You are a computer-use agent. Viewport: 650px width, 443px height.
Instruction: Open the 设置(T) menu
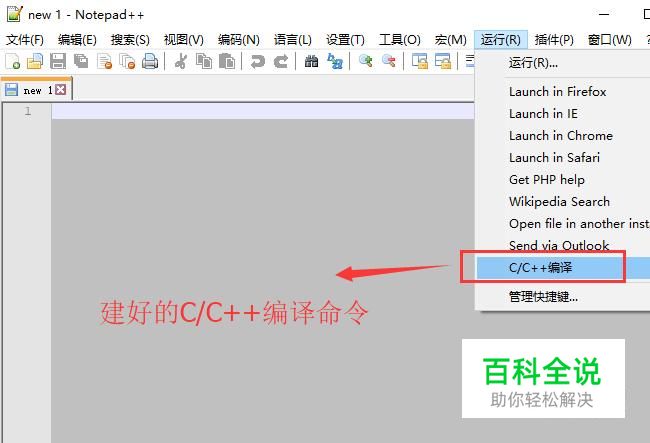[345, 40]
